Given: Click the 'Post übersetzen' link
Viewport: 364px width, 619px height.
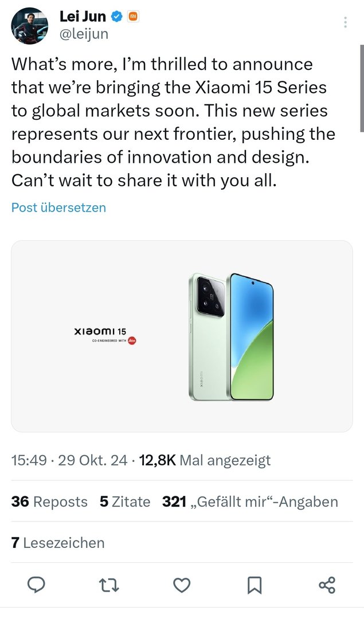Looking at the screenshot, I should coord(58,207).
